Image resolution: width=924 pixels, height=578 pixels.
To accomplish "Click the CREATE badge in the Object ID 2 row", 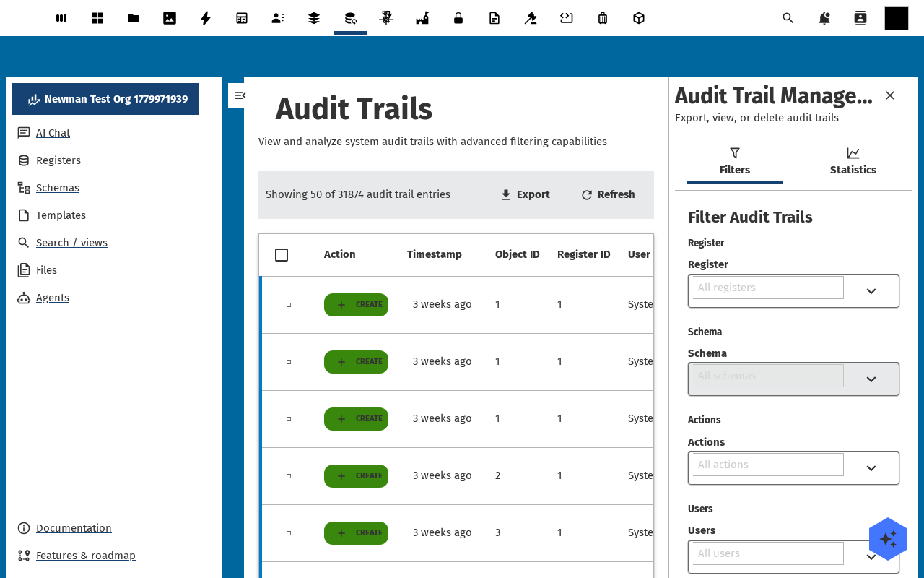I will (x=356, y=476).
